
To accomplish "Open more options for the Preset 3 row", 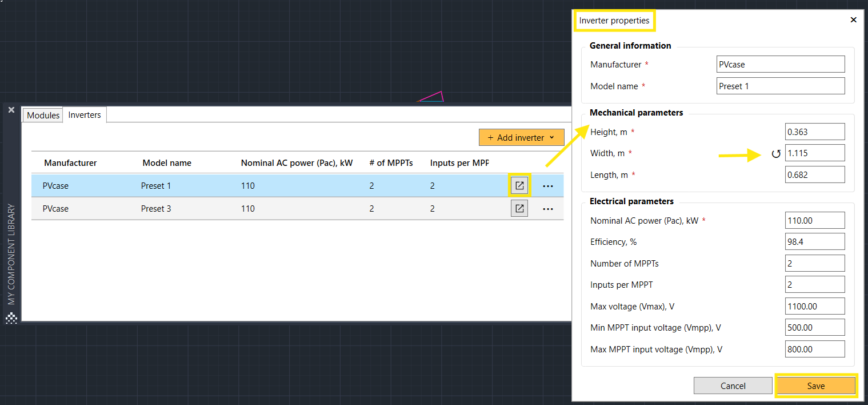I will tap(548, 209).
